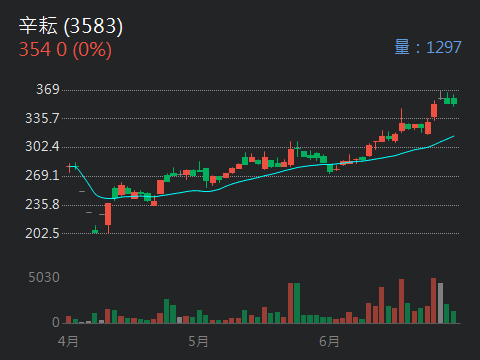The width and height of the screenshot is (480, 360).
Task: Click the 369 price axis label
Action: click(x=48, y=89)
